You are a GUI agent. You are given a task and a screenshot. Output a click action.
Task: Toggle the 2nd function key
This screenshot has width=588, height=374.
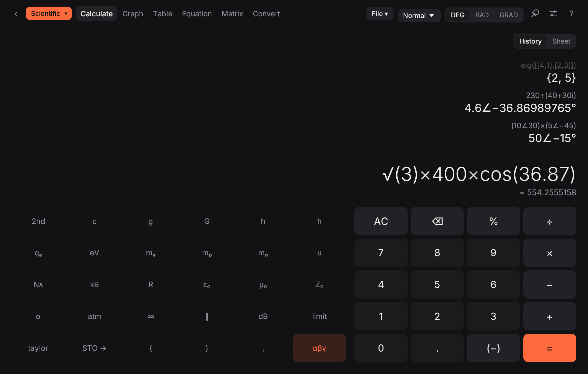coord(38,221)
